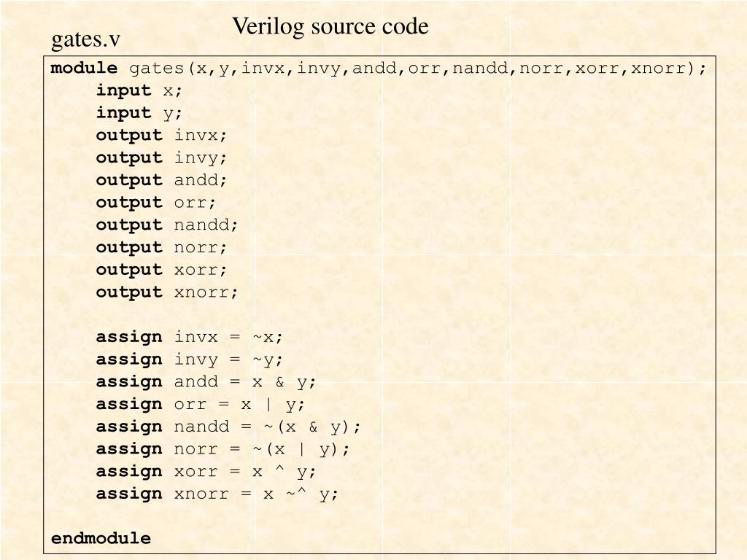
Task: Click the 'assign nandd = ~(x & y);' line
Action: (x=228, y=427)
